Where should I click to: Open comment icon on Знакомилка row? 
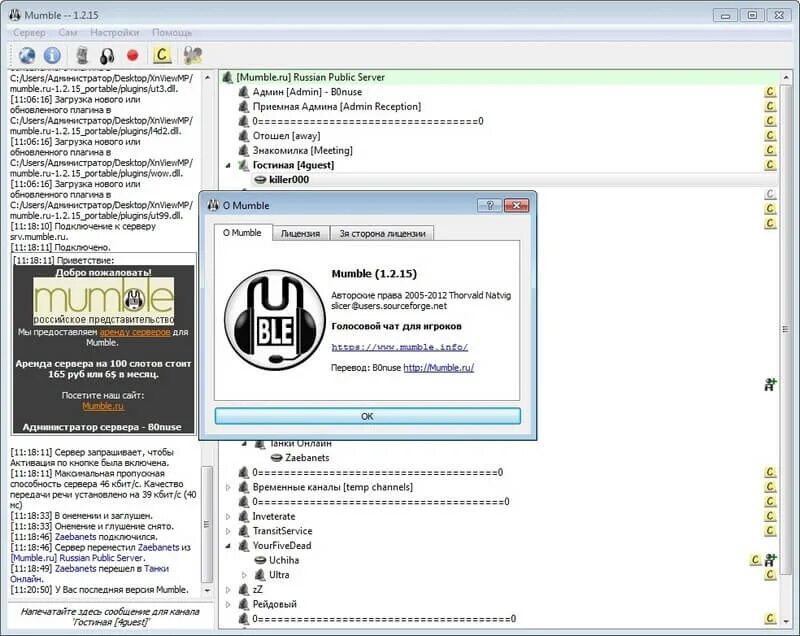[x=770, y=150]
